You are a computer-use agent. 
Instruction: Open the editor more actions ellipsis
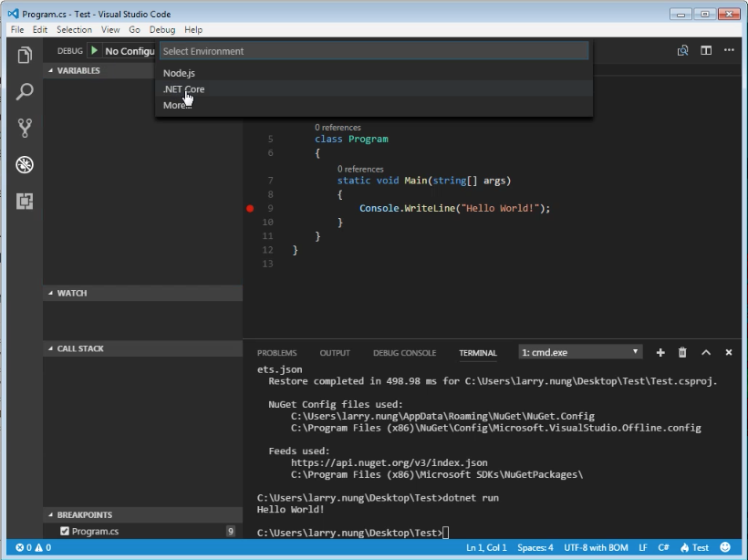point(729,50)
